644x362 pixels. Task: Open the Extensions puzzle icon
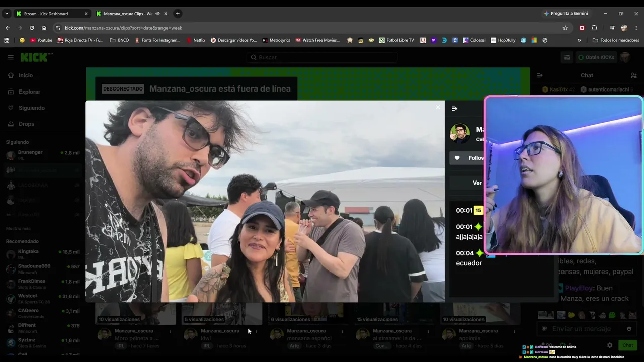[594, 28]
